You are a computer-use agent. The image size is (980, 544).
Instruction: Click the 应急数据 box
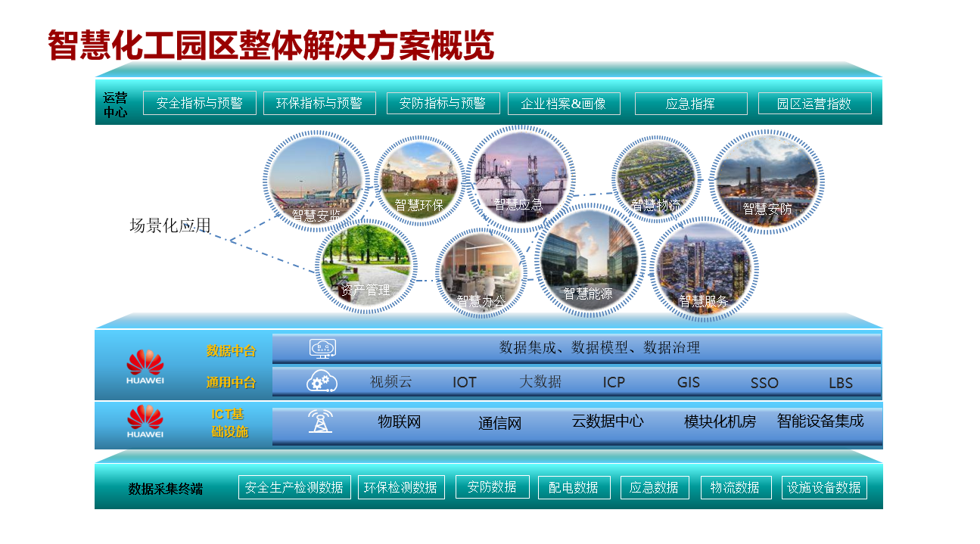pyautogui.click(x=655, y=487)
